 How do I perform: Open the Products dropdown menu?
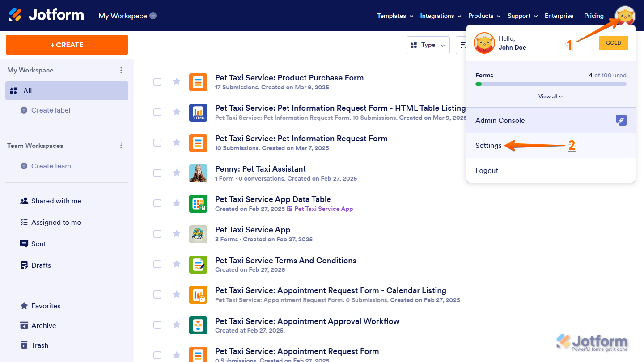[x=484, y=16]
